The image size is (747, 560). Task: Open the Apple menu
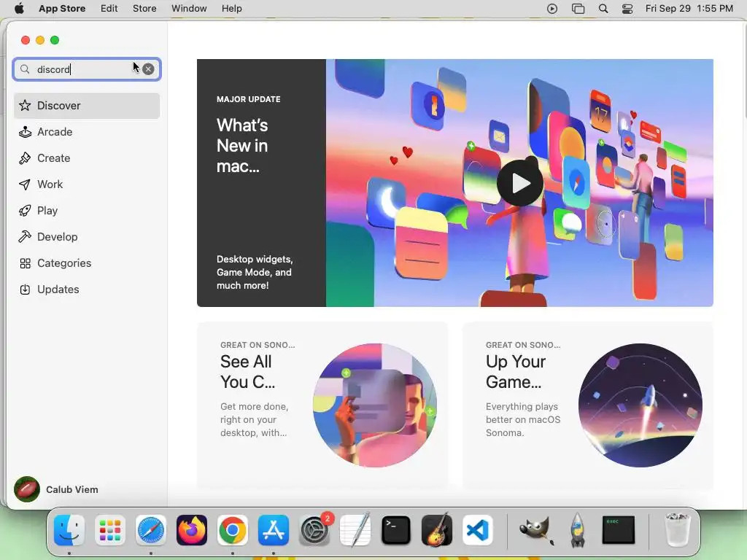point(19,9)
